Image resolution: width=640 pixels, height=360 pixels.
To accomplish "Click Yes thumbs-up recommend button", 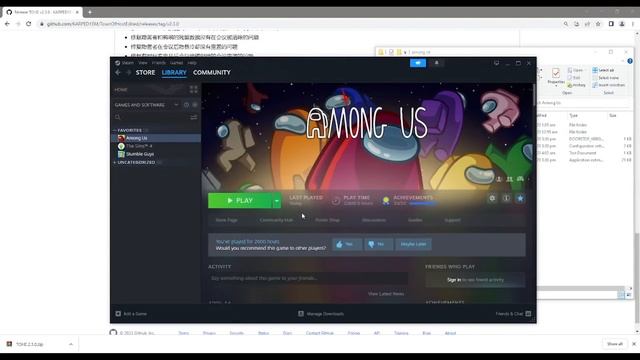I will pos(347,244).
